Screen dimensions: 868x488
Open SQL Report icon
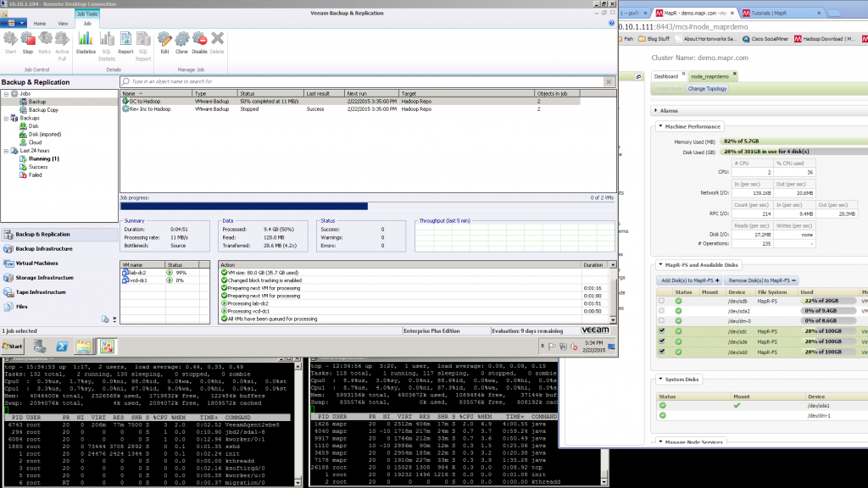(x=143, y=46)
